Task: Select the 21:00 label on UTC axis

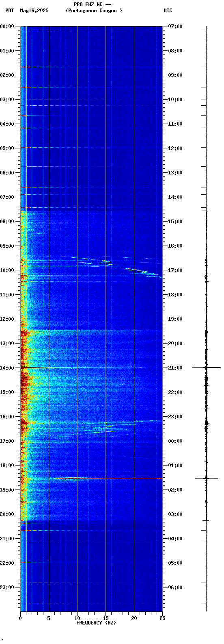Action: pyautogui.click(x=175, y=368)
